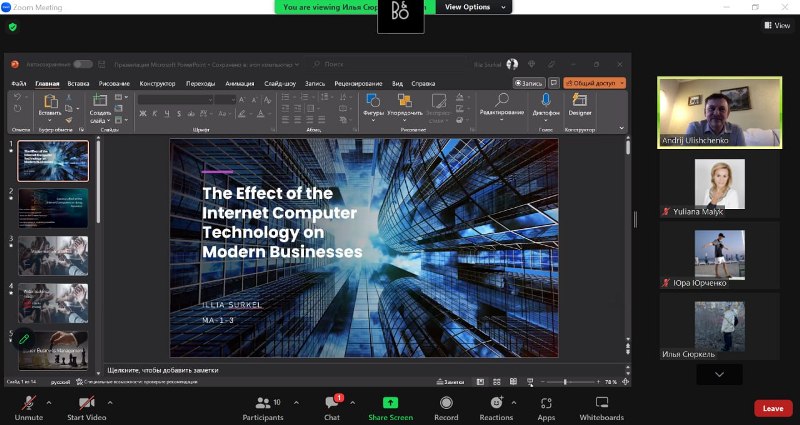
Task: Open the Apps icon
Action: 546,402
